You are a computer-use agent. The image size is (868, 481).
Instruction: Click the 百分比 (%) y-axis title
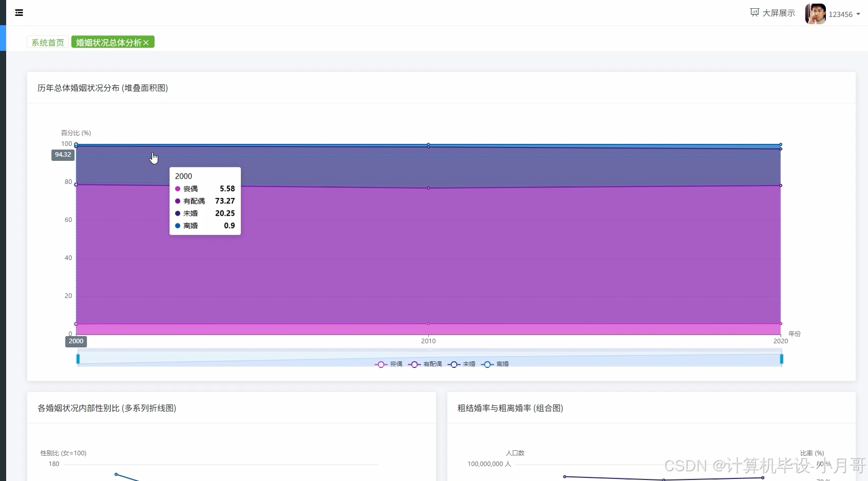click(x=76, y=133)
